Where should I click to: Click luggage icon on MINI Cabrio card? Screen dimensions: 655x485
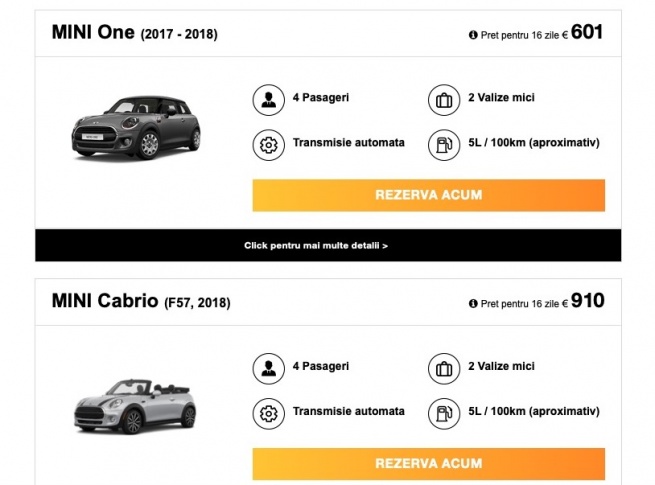click(x=442, y=368)
